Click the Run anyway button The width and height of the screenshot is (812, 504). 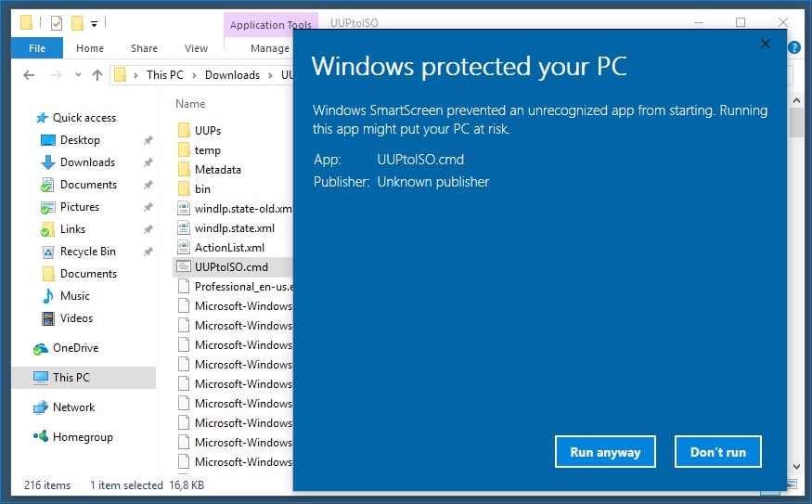(x=605, y=452)
